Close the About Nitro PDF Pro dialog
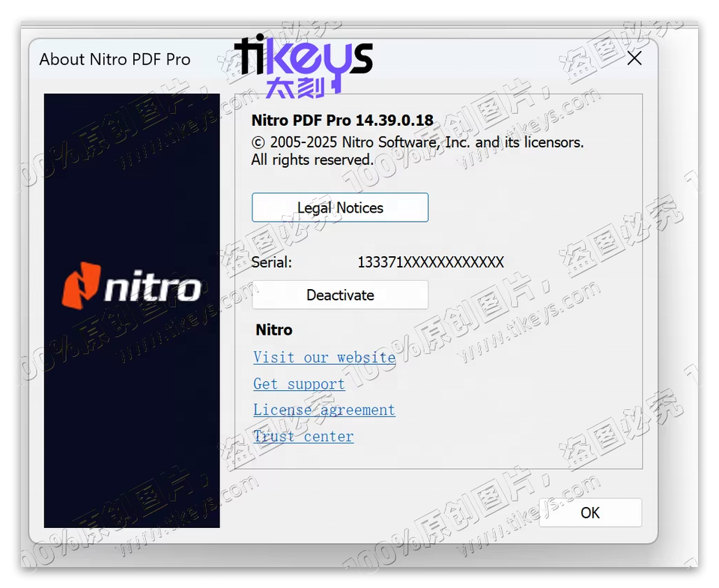The height and width of the screenshot is (588, 719). (x=634, y=58)
